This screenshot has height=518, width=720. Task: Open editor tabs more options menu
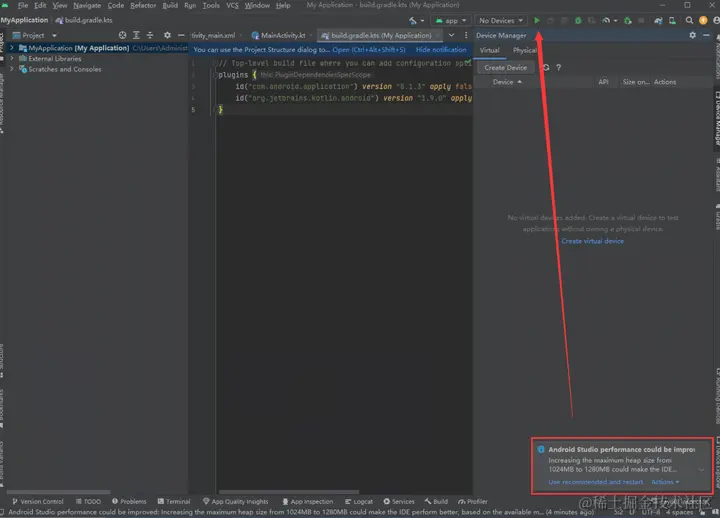tap(466, 35)
